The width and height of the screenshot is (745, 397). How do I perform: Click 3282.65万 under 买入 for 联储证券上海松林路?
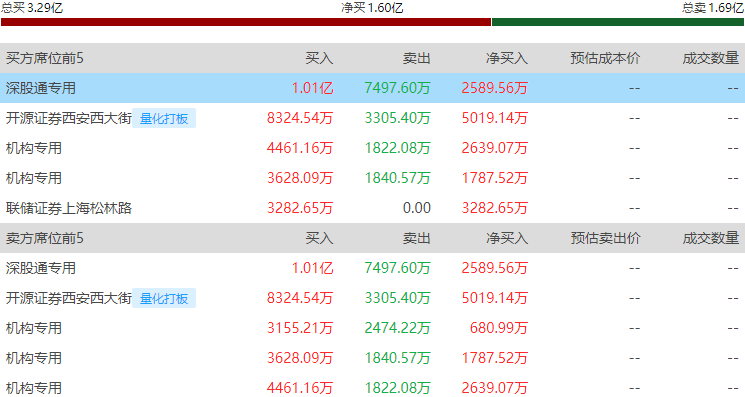pos(300,208)
